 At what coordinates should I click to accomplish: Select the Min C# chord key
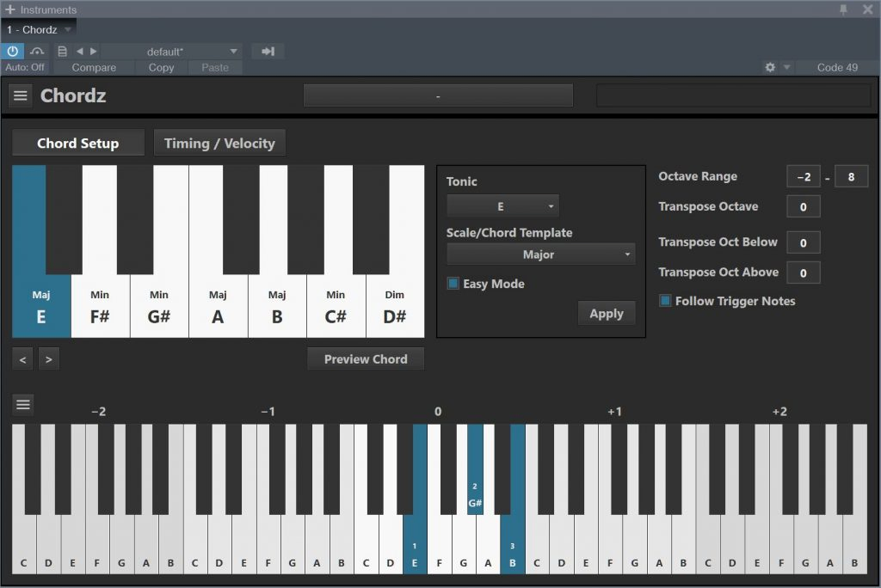pyautogui.click(x=336, y=307)
